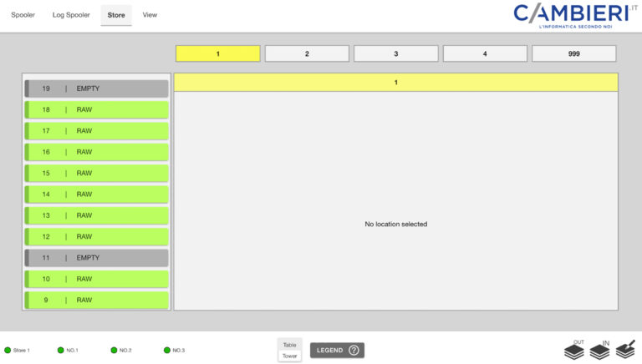Screen dimensions: 642x364
Task: Open the Log Spooler tab
Action: (71, 15)
